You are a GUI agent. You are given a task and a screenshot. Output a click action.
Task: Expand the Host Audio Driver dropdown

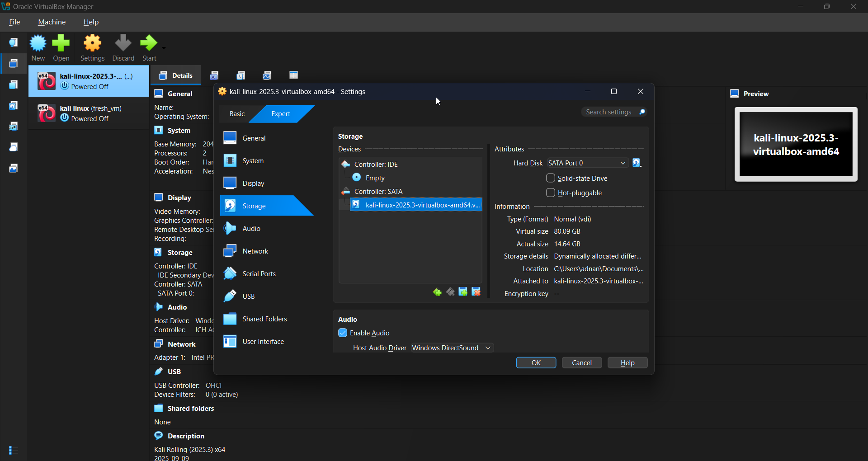click(x=452, y=348)
